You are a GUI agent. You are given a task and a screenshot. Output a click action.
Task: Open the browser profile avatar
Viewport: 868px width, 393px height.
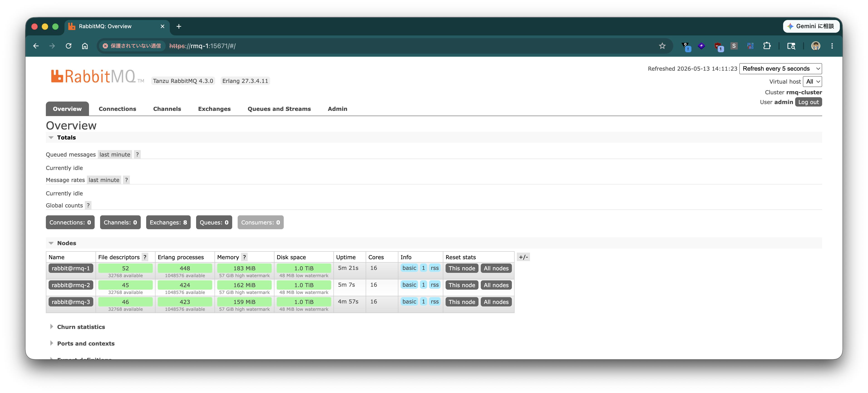pyautogui.click(x=816, y=46)
